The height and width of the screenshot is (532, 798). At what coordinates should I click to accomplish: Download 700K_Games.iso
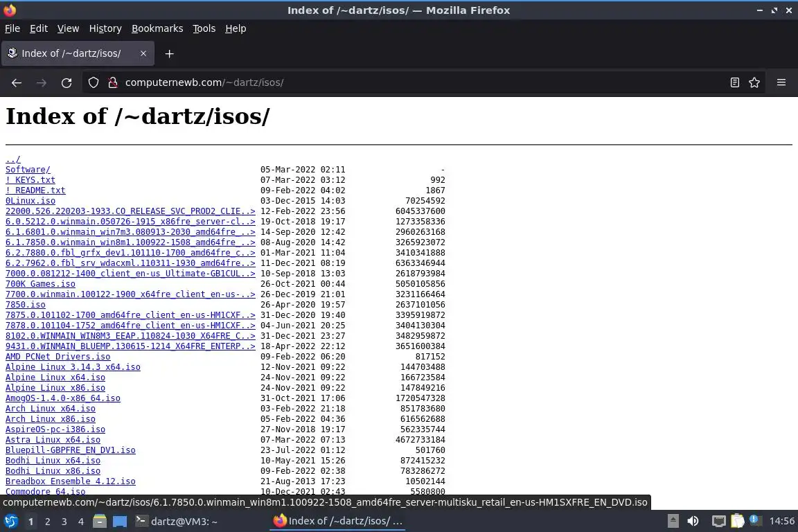click(x=40, y=283)
